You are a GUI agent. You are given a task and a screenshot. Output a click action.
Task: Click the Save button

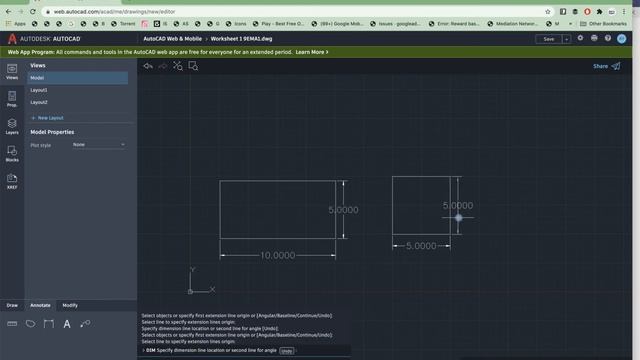point(549,39)
